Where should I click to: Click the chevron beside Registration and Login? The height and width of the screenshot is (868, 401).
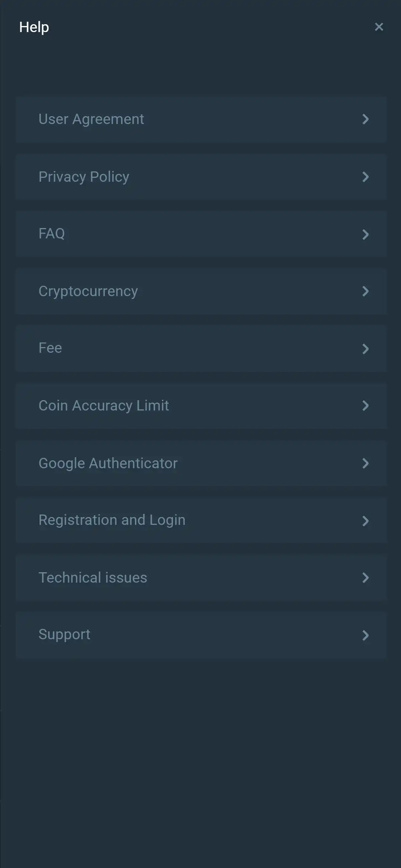(x=365, y=521)
